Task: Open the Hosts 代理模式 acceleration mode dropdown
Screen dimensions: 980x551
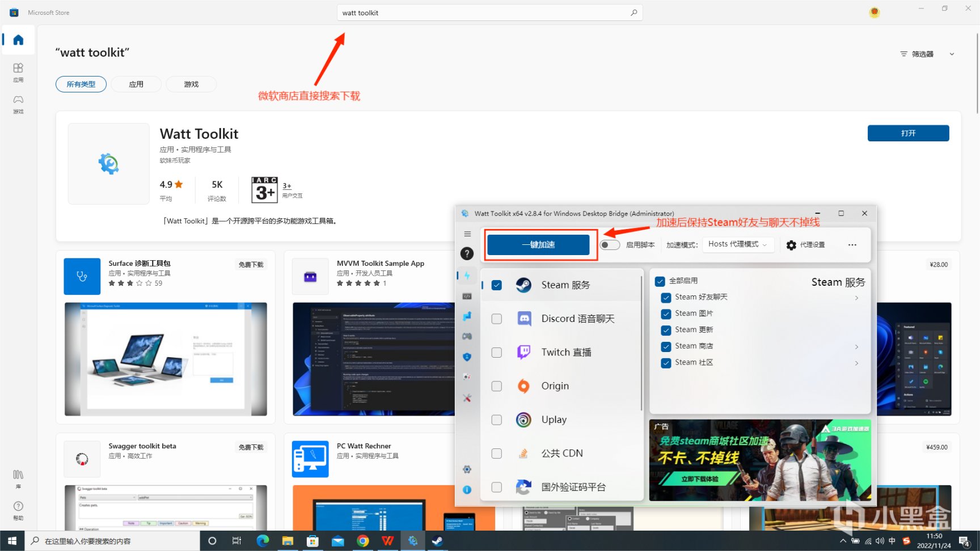Action: (x=738, y=244)
